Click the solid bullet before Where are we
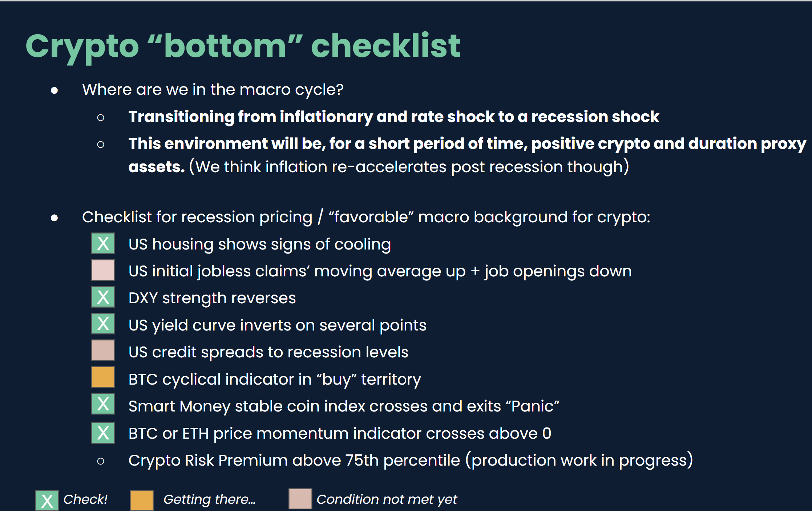 tap(54, 90)
